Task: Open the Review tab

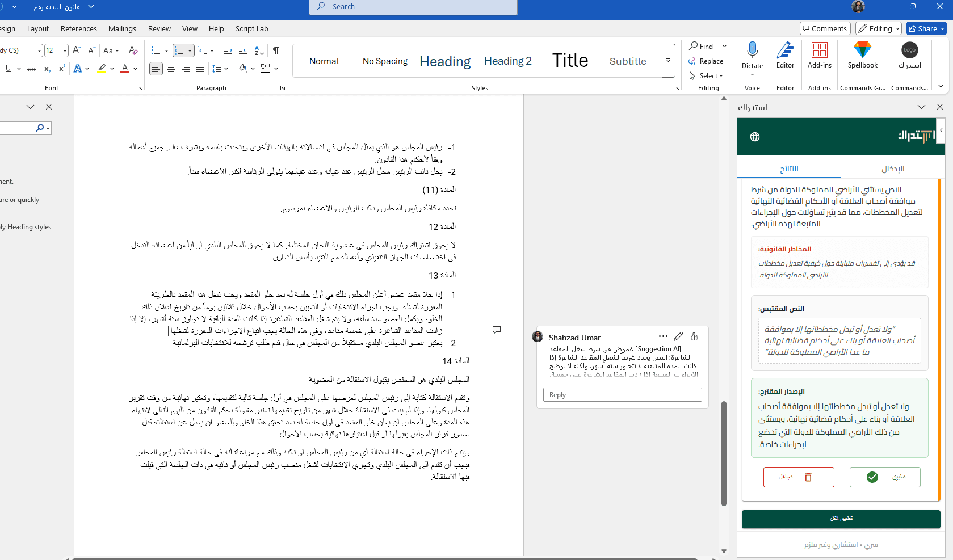Action: pos(159,28)
